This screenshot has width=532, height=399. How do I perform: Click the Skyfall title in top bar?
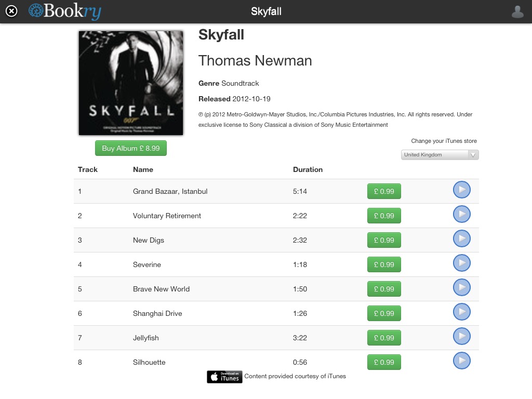(266, 11)
